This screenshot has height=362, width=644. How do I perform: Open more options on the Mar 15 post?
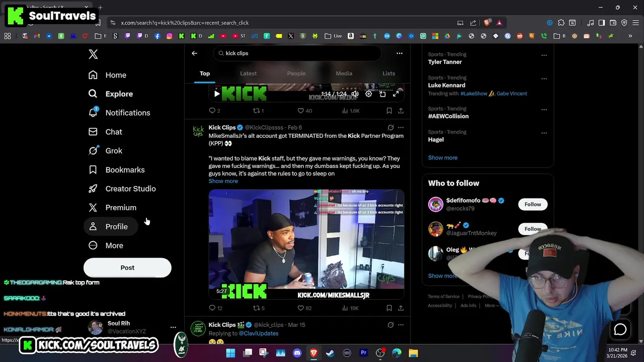(401, 325)
